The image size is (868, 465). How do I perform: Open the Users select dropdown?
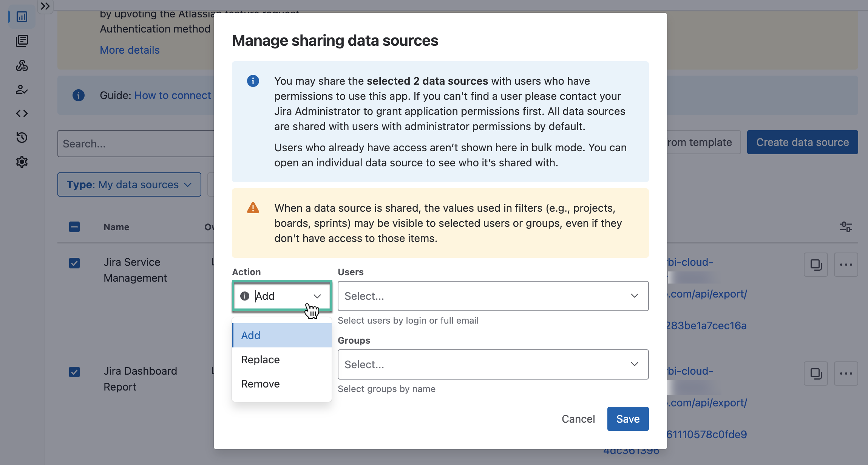(493, 296)
